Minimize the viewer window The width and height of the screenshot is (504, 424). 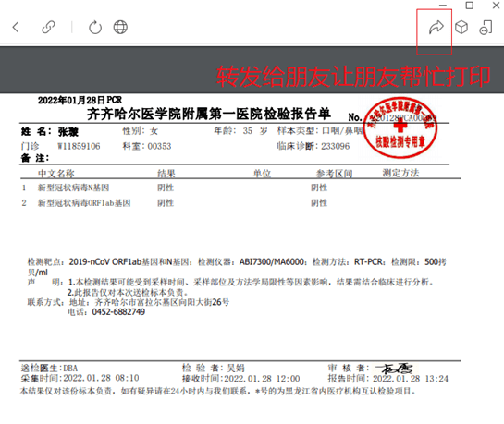pyautogui.click(x=443, y=6)
